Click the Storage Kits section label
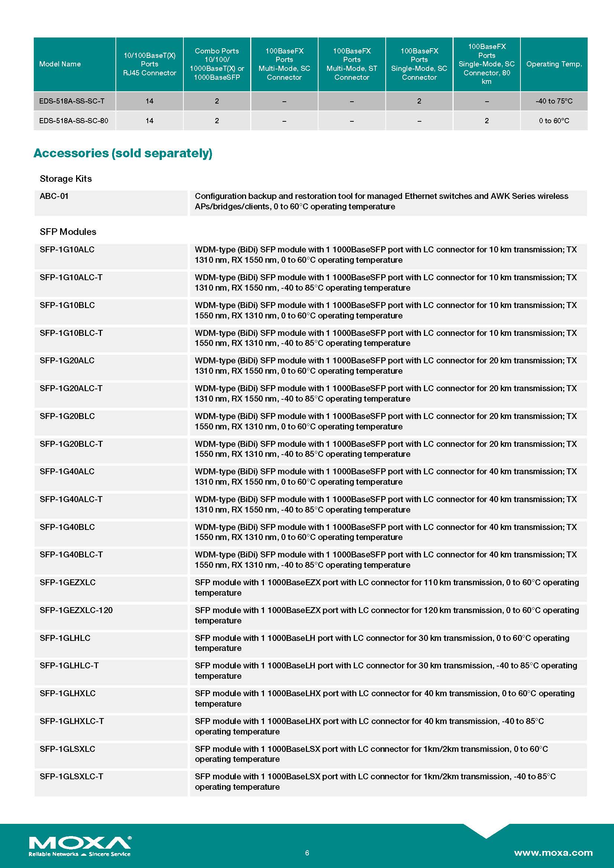Viewport: 614px width, 868px height. pyautogui.click(x=66, y=179)
